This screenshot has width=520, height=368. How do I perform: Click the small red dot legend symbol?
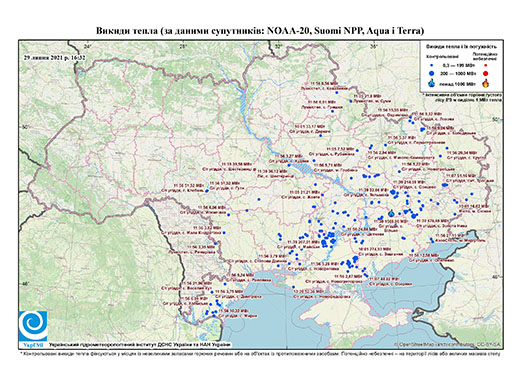pos(485,65)
